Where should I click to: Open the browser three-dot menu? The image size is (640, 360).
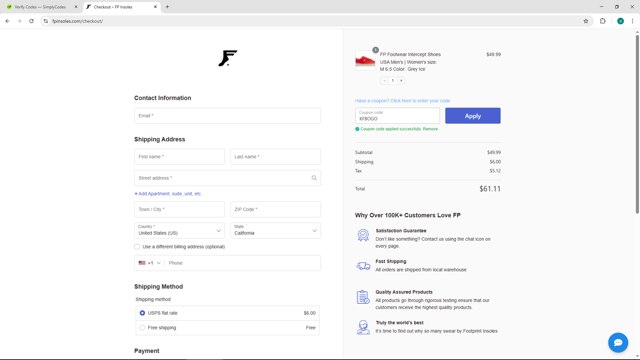coord(632,21)
